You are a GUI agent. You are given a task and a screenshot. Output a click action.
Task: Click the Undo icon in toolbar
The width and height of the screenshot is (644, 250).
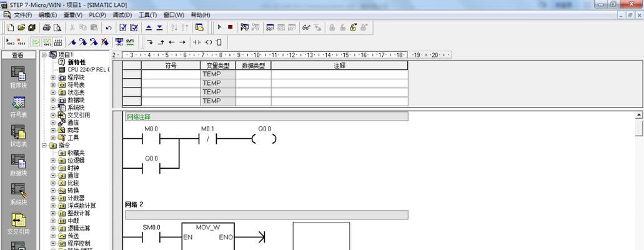pos(109,27)
